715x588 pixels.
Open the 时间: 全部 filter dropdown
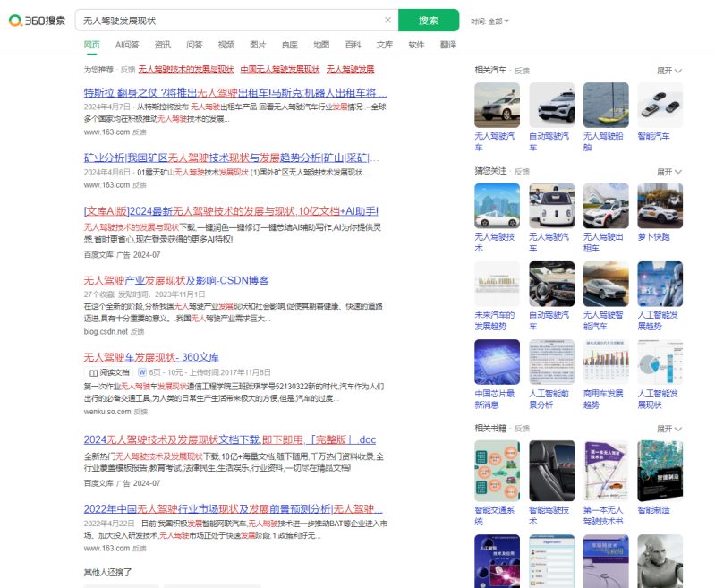(x=489, y=21)
